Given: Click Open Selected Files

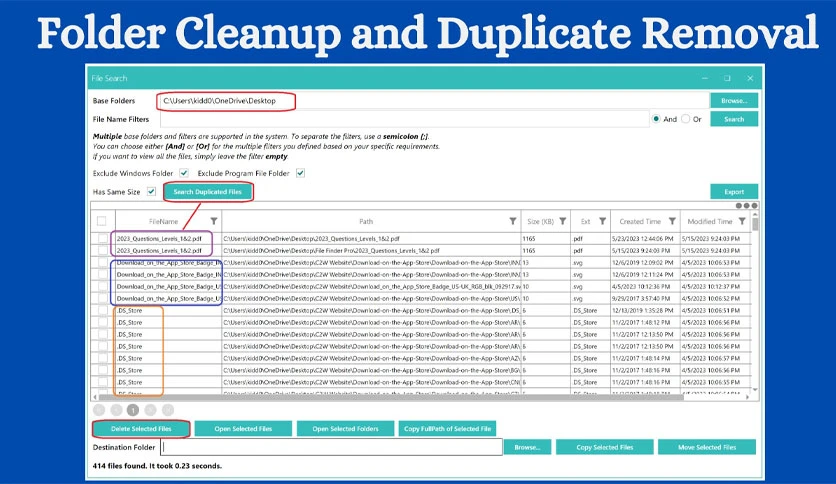Looking at the screenshot, I should (x=243, y=429).
